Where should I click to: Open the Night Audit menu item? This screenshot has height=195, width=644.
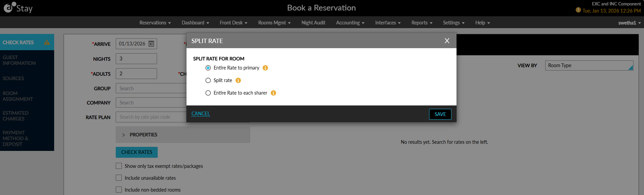coord(313,23)
